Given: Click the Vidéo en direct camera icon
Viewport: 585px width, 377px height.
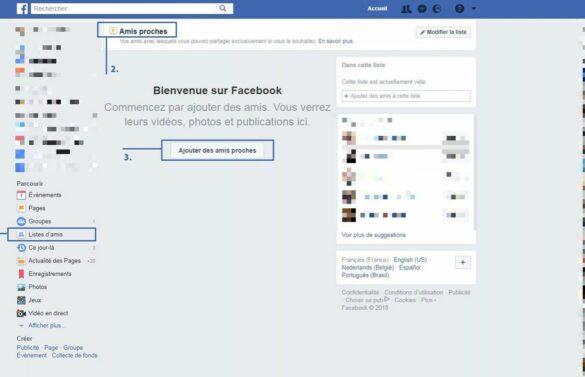Looking at the screenshot, I should [21, 313].
